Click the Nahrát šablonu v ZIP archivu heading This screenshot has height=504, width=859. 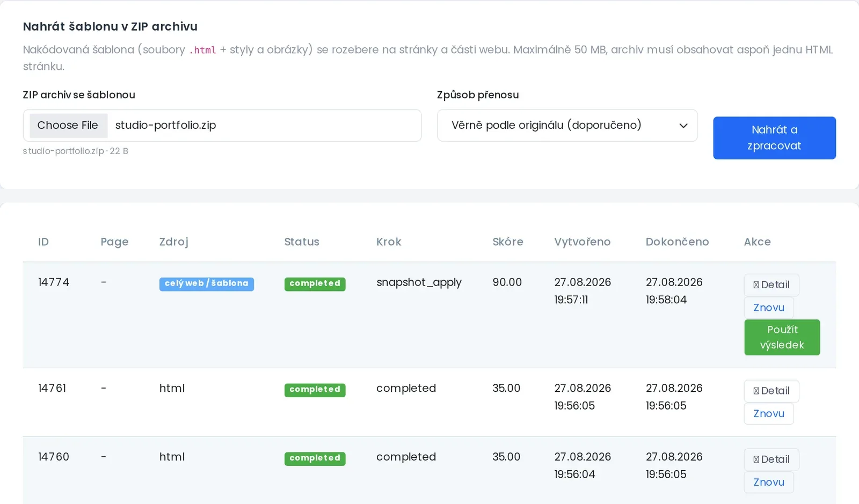(110, 26)
